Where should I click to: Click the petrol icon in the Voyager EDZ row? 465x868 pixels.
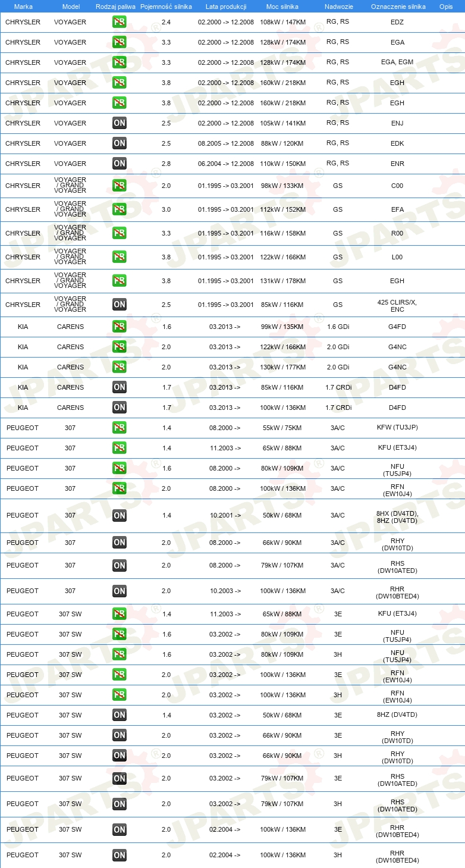tap(120, 22)
